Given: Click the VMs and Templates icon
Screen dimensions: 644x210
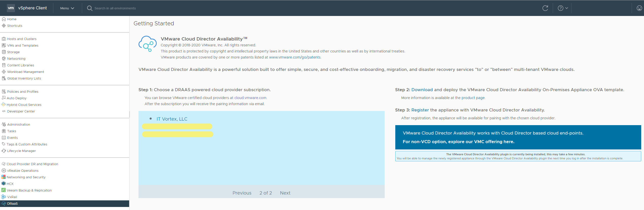Looking at the screenshot, I should (4, 45).
